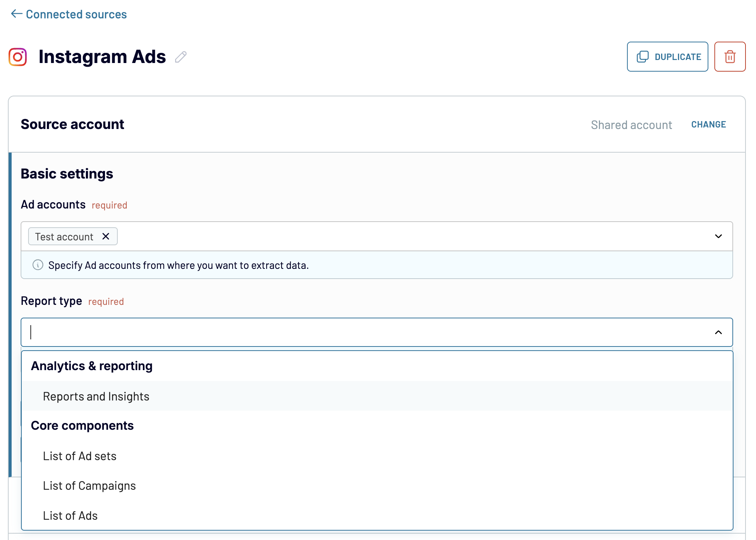Screen dimensions: 756x540
Task: Click the Ad accounts info icon
Action: 38,265
